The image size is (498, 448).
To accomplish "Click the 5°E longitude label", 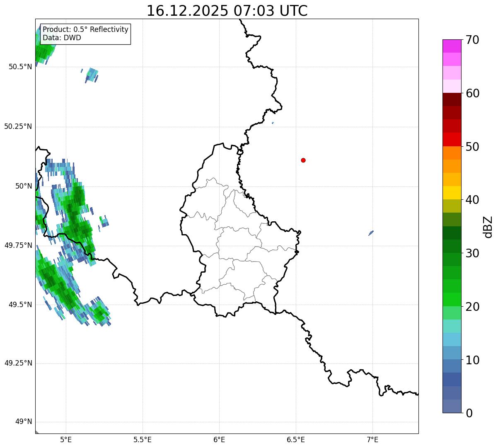I will coord(66,439).
